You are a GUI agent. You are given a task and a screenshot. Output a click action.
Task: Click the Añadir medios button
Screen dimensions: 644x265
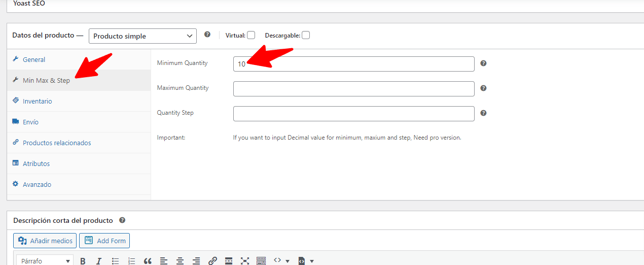pyautogui.click(x=45, y=241)
